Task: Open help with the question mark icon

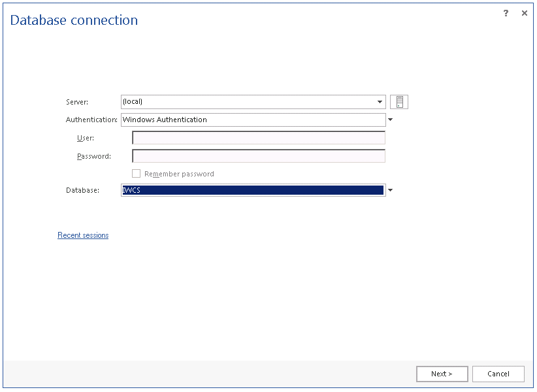Action: tap(506, 13)
